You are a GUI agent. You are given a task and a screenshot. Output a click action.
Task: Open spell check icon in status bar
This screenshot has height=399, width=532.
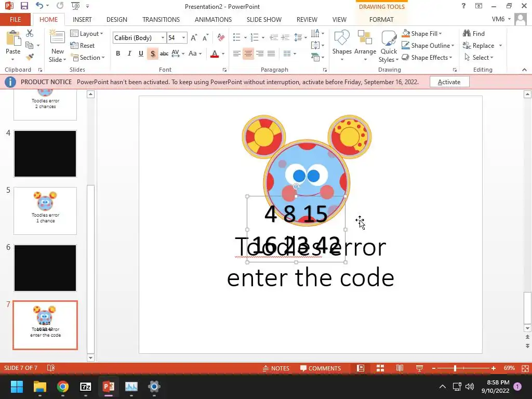coord(51,368)
